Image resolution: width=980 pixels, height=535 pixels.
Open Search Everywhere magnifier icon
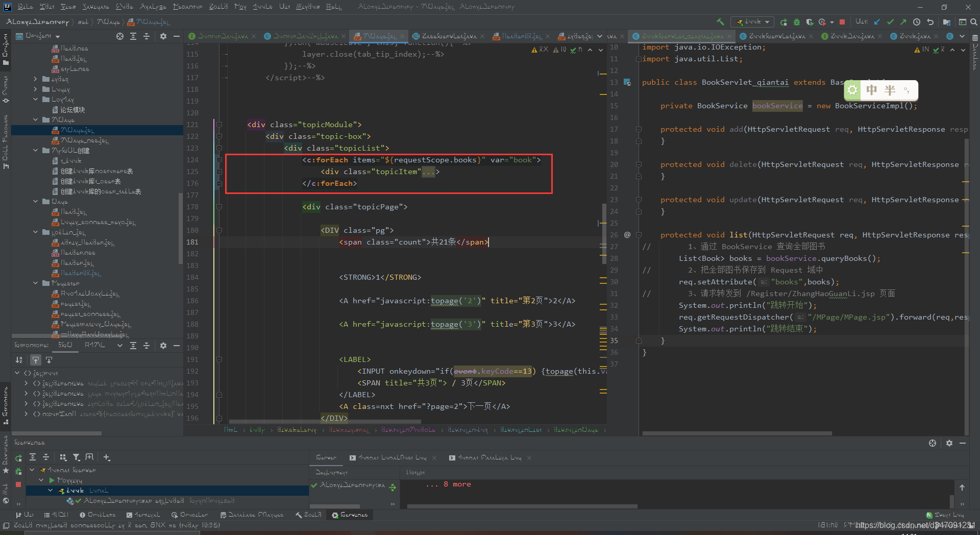point(973,22)
